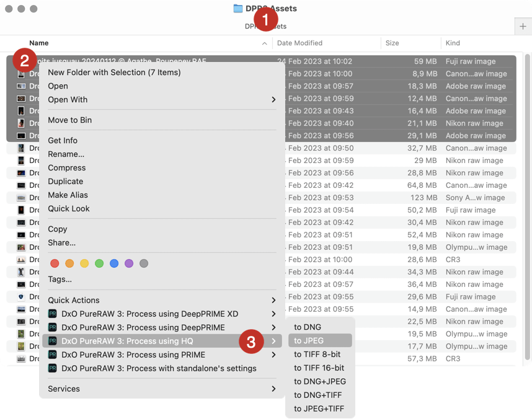This screenshot has width=532, height=419.
Task: Select thumbnail of the 36,4 MB Nikon file
Action: (21, 284)
